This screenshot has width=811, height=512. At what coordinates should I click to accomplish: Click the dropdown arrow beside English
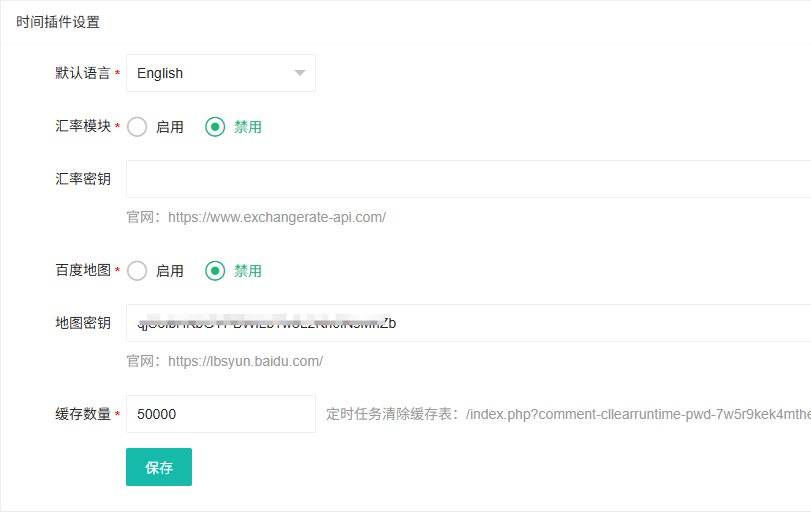point(299,73)
